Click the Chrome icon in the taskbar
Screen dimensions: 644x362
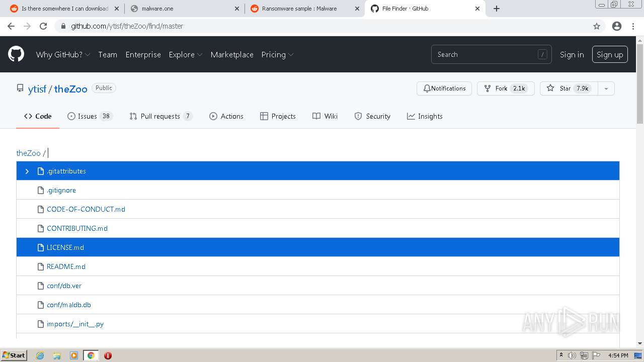click(91, 355)
